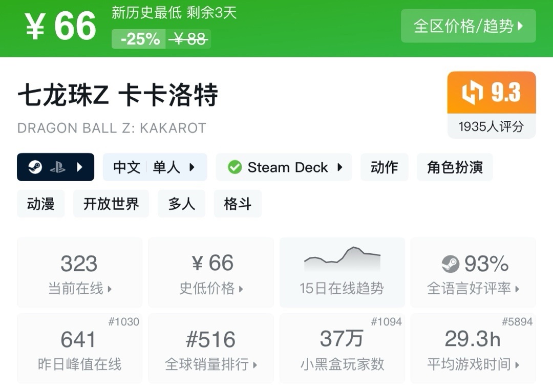
Task: Select the 开放世界 tag
Action: 111,204
